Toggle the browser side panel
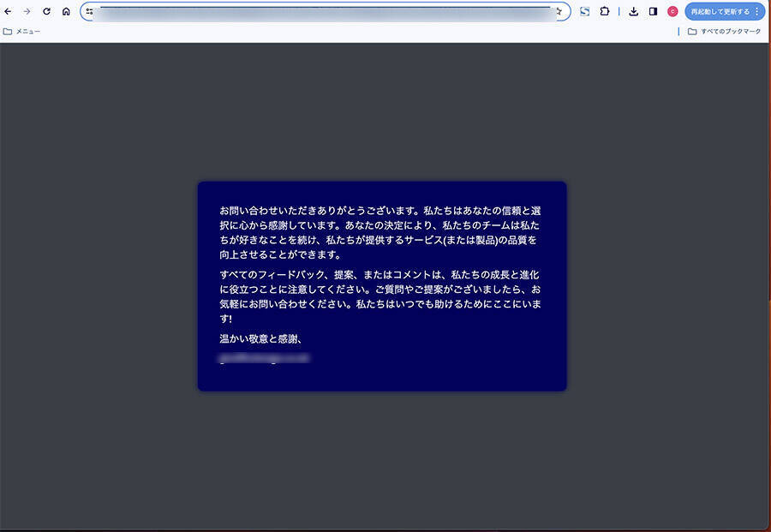 (653, 11)
